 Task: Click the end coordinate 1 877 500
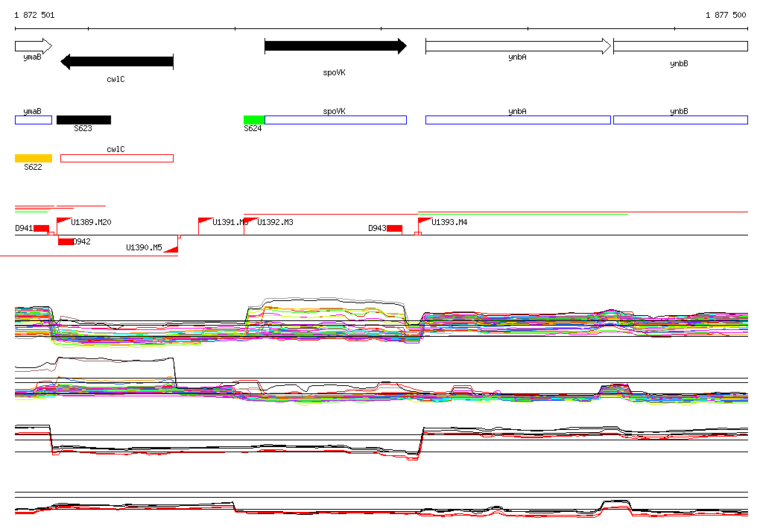726,15
